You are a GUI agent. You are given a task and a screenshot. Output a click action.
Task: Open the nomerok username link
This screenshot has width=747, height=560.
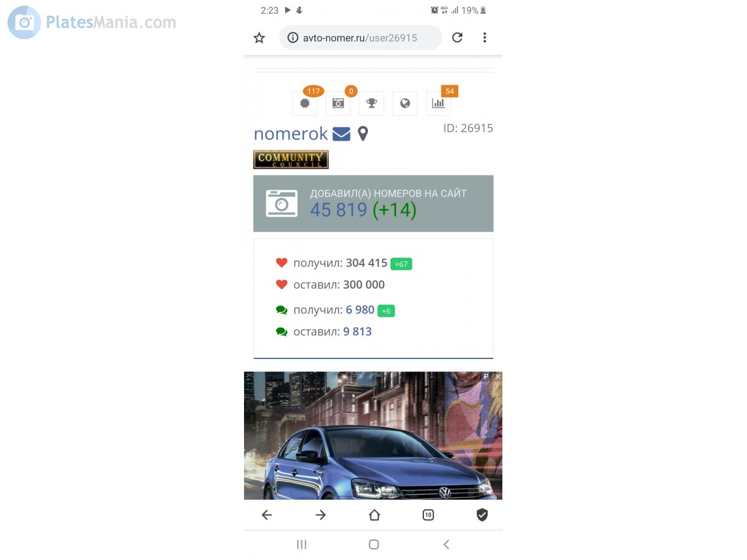[x=291, y=134]
